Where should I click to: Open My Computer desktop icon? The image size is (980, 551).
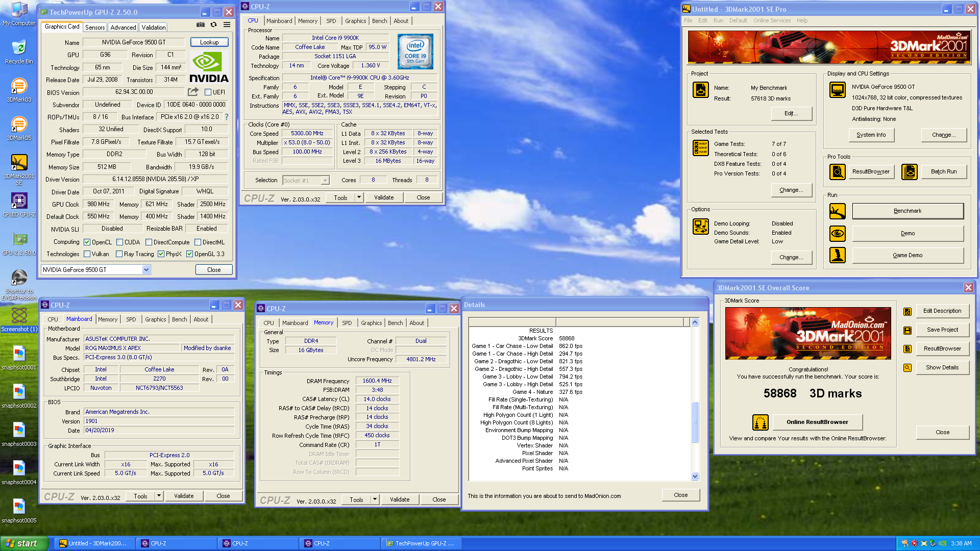19,14
